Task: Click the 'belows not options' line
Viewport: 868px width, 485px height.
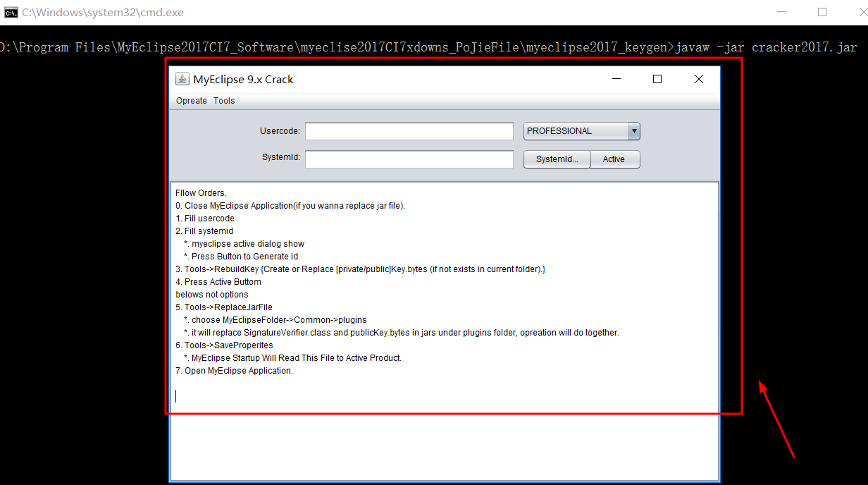Action: click(x=212, y=295)
